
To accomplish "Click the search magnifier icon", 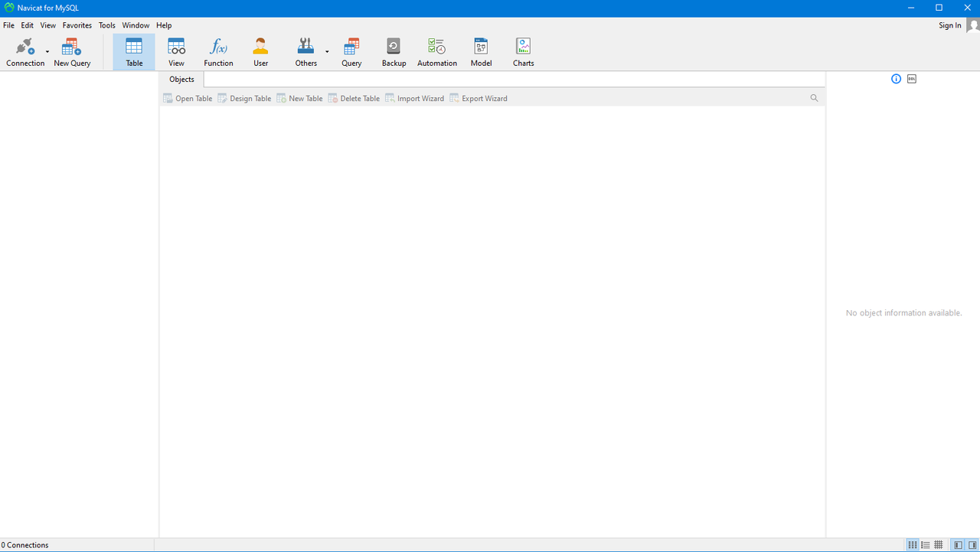I will click(814, 98).
